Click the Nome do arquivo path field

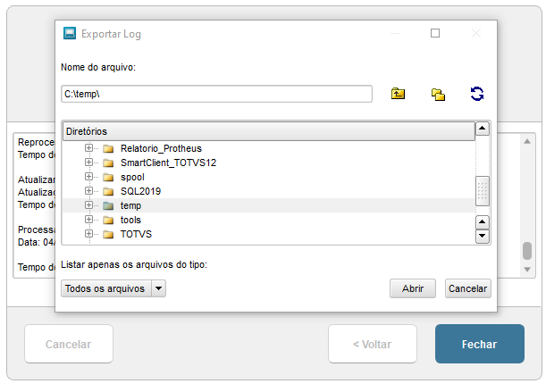pos(216,94)
